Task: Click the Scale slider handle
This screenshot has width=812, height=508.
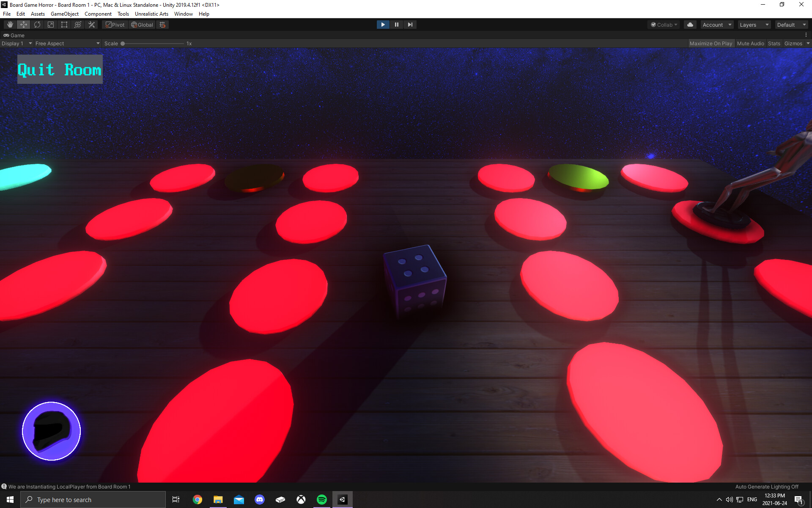Action: pos(123,43)
